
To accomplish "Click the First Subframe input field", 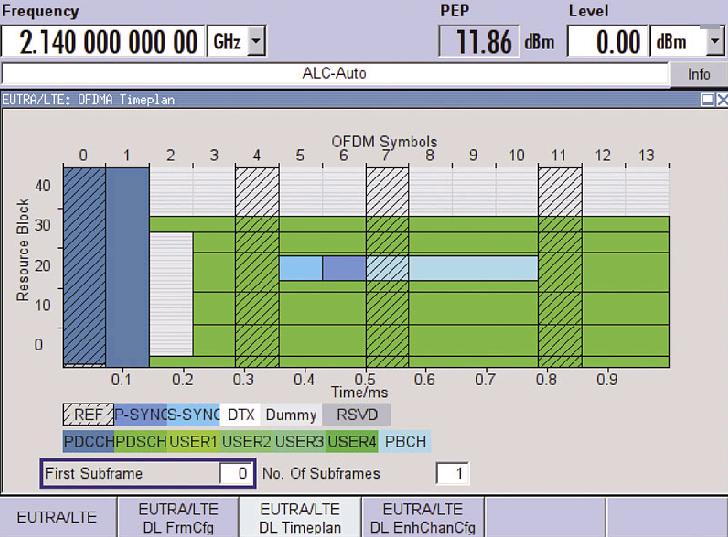I will (236, 474).
